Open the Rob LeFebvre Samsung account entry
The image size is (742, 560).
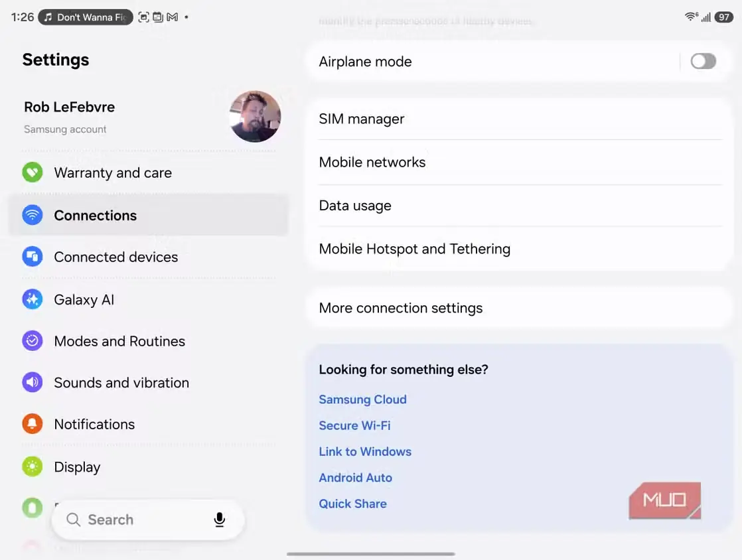(x=149, y=117)
